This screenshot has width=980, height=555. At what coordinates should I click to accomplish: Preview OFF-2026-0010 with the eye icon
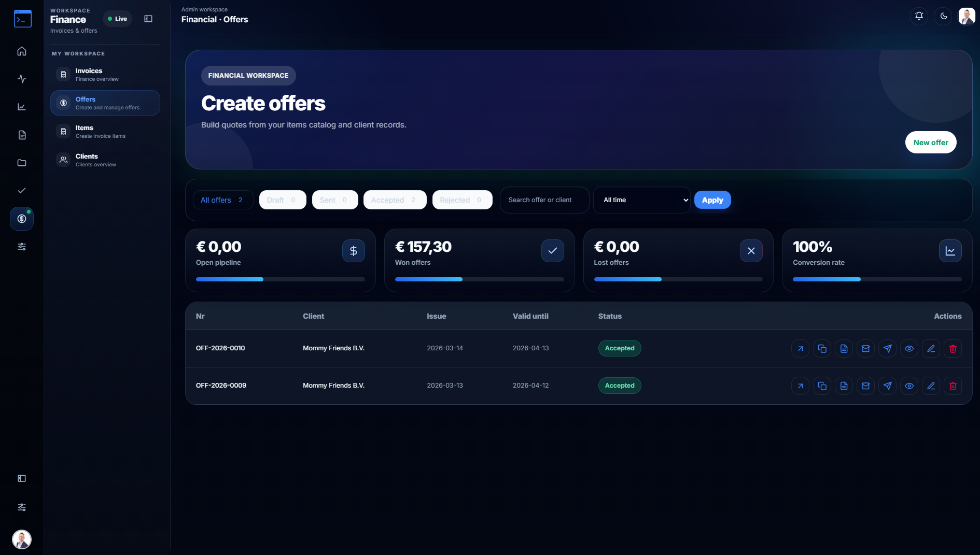909,349
